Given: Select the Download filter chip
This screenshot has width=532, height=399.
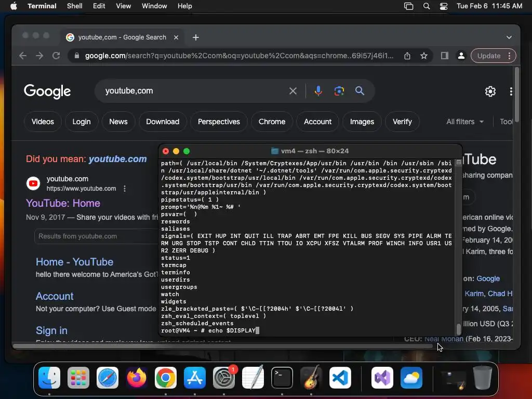Looking at the screenshot, I should coord(163,122).
